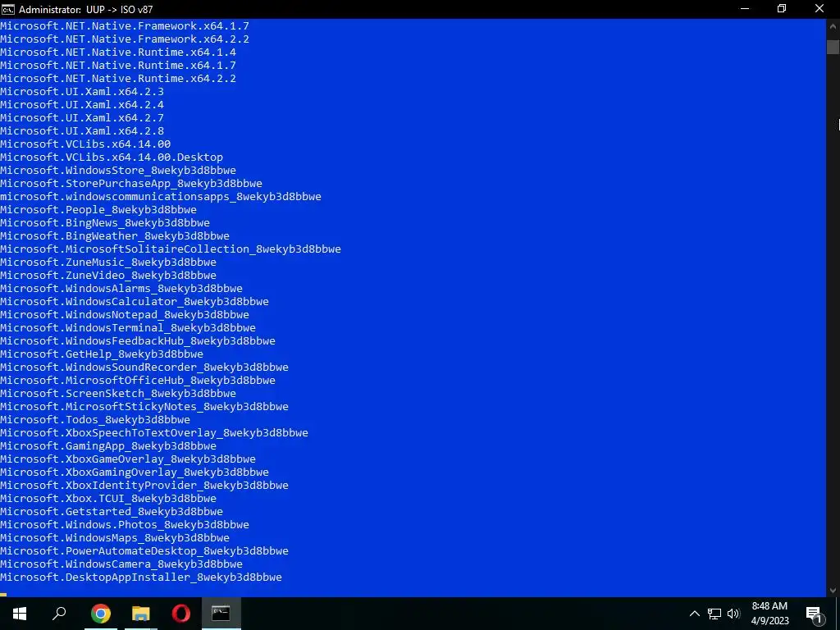Open the Windows Start menu
The image size is (840, 630).
[x=20, y=614]
